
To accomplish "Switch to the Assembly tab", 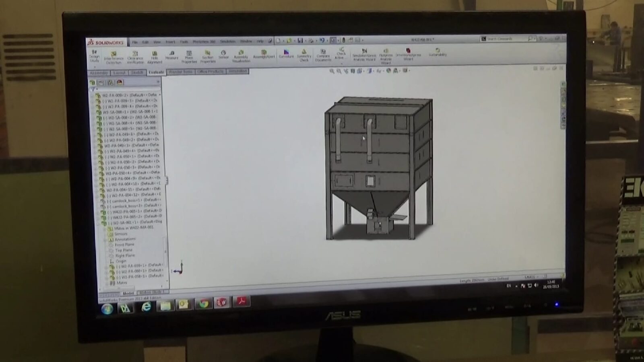I will pyautogui.click(x=99, y=73).
